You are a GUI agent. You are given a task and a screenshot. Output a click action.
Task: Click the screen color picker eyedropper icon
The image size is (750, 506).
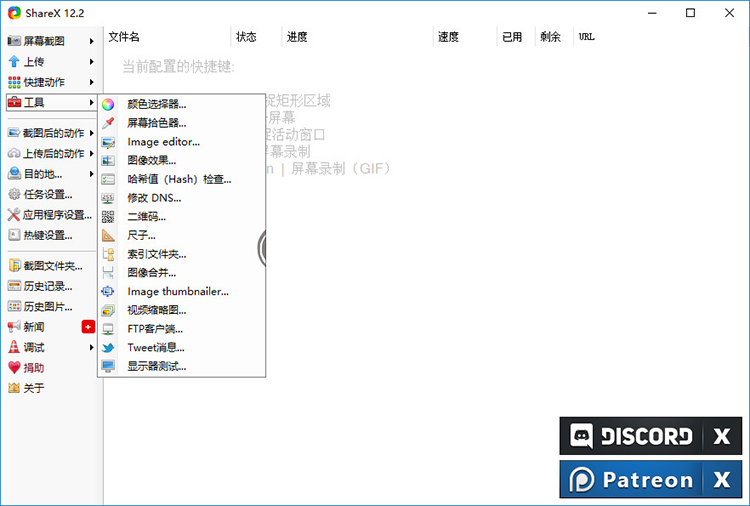tap(108, 123)
